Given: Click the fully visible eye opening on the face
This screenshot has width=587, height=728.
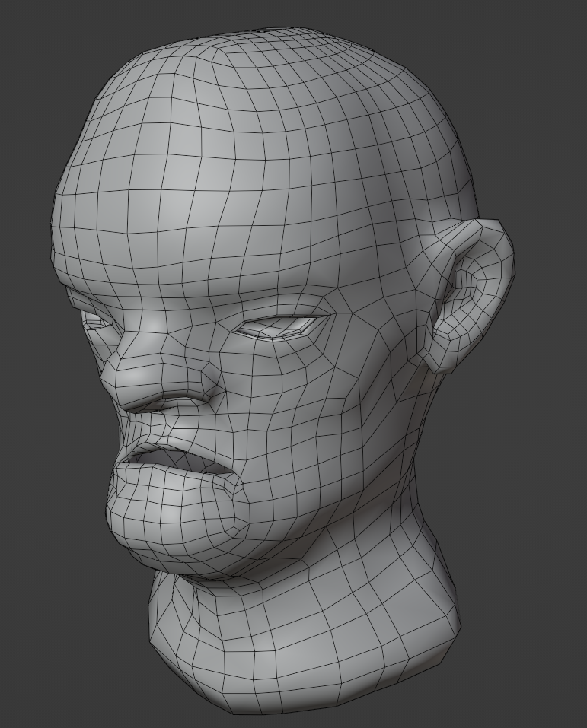Looking at the screenshot, I should 280,327.
